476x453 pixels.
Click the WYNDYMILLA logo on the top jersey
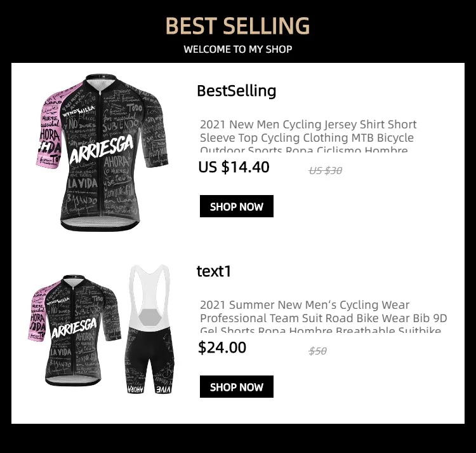pos(79,112)
